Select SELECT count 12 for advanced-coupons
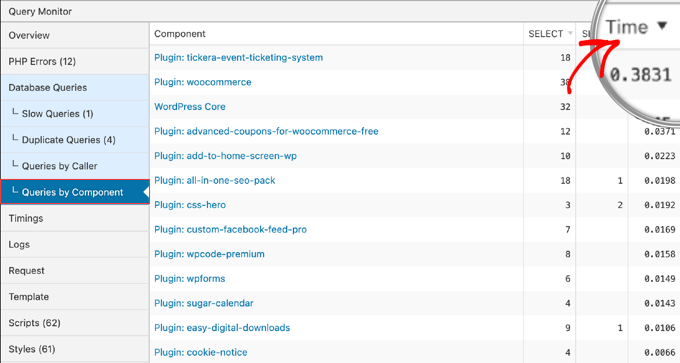This screenshot has width=680, height=363. [565, 131]
